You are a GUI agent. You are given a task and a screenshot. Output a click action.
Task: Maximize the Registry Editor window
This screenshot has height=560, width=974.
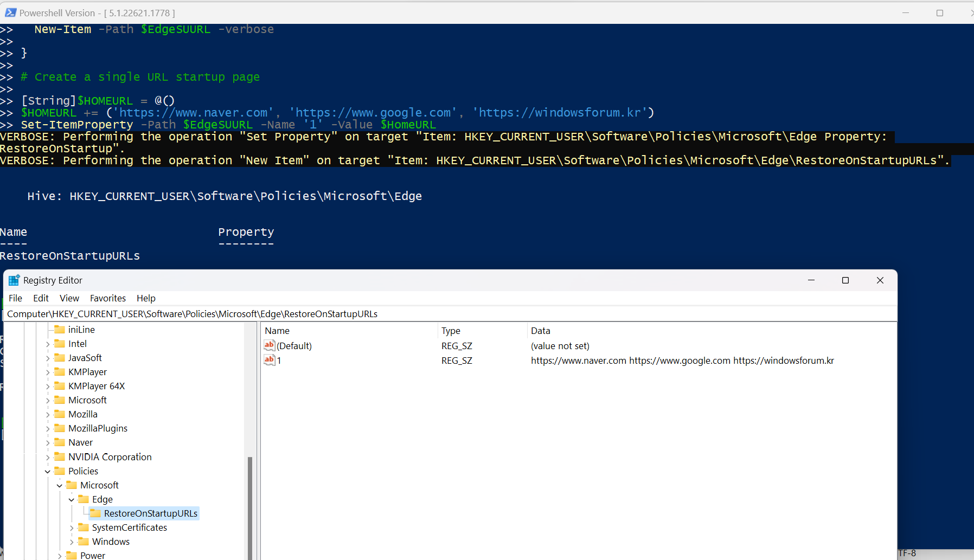(x=845, y=280)
